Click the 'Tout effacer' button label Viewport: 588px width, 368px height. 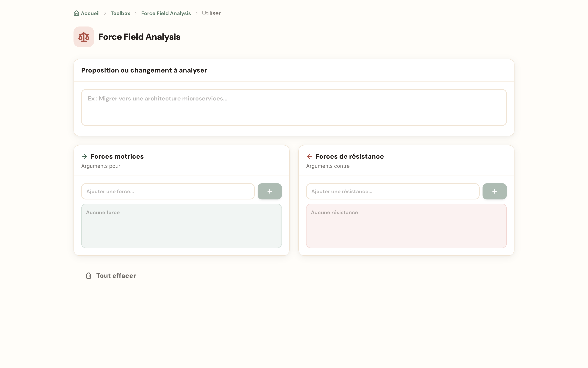116,276
